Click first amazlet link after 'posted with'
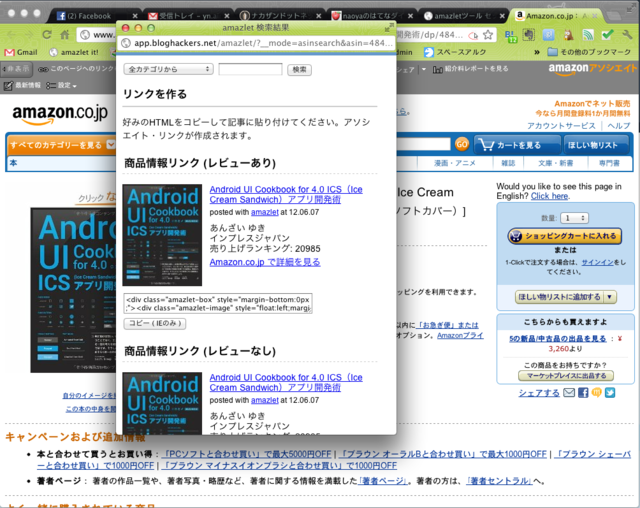This screenshot has height=508, width=640. (264, 212)
